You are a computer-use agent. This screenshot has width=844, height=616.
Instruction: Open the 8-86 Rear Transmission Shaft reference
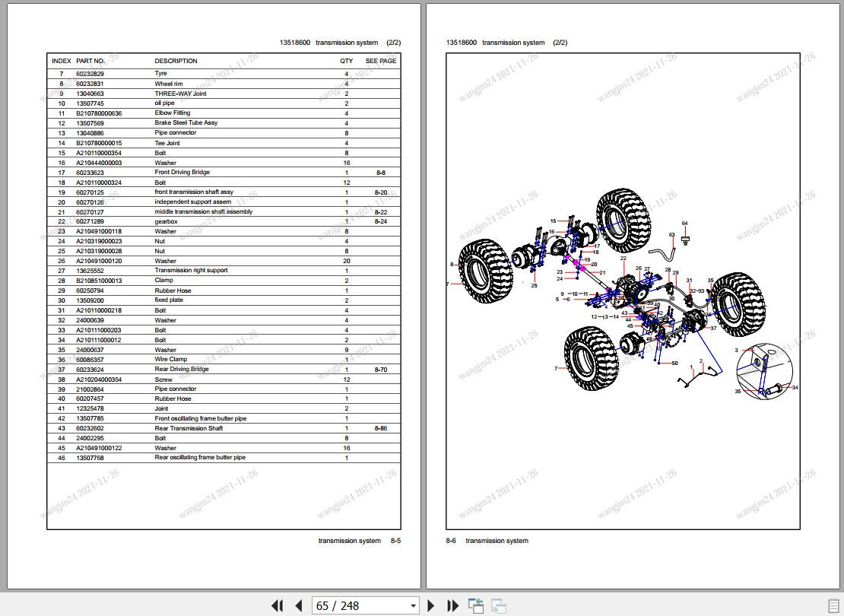click(381, 428)
